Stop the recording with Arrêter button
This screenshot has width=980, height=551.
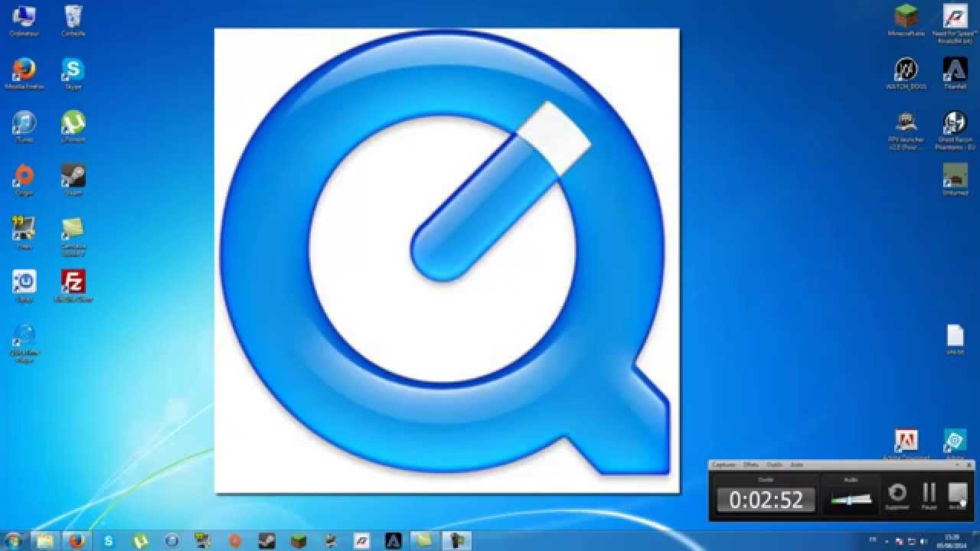(x=958, y=495)
